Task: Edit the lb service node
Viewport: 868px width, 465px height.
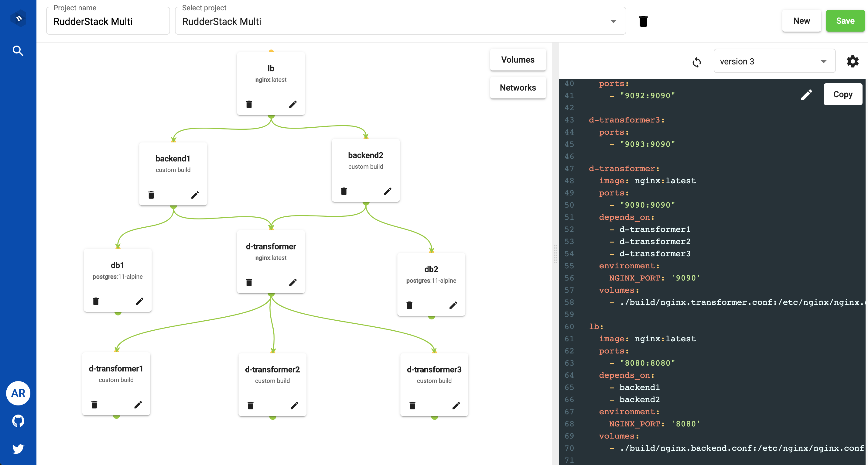Action: [x=293, y=104]
